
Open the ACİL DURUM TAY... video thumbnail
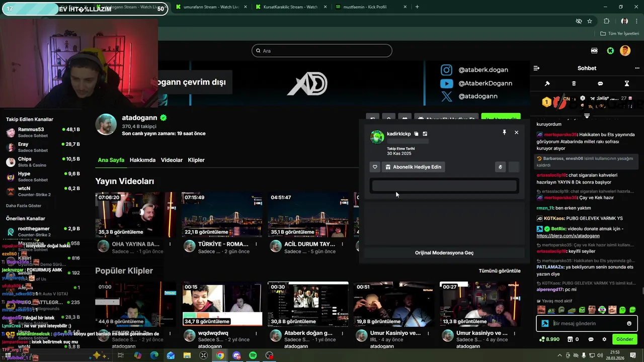(x=308, y=215)
